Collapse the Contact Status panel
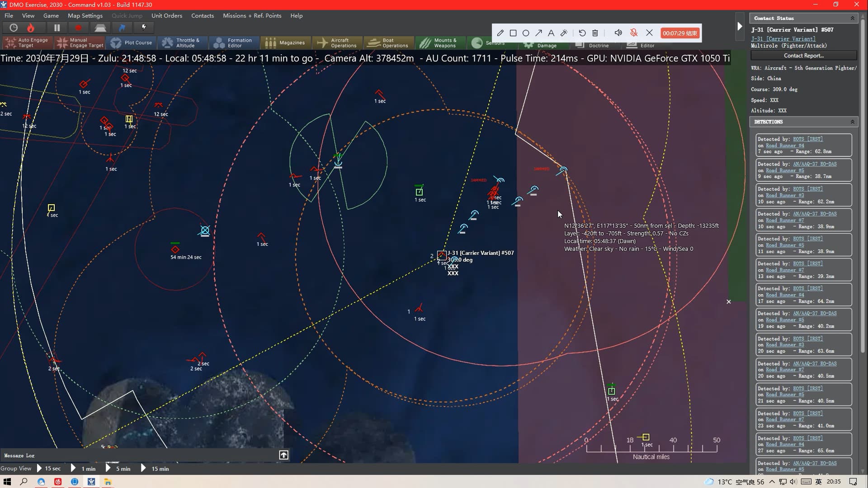Screen dimensions: 868x488 click(853, 18)
